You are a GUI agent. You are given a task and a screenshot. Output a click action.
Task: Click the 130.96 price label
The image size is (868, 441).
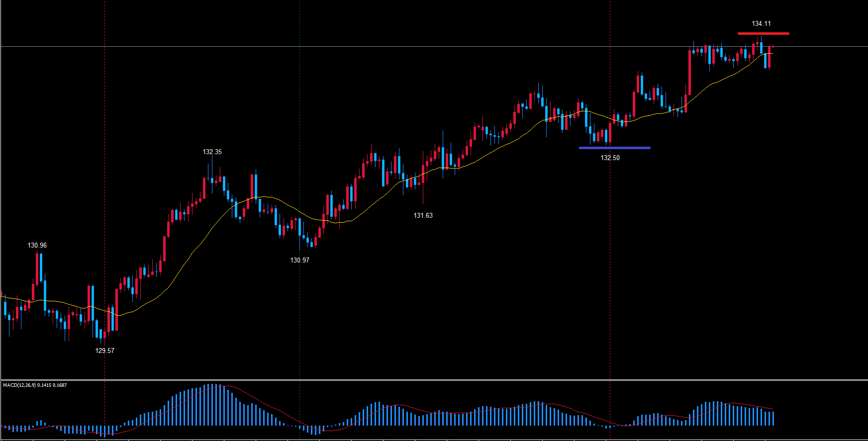[37, 245]
